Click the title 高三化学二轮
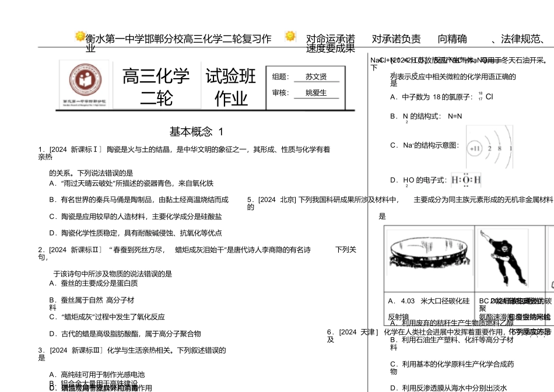The height and width of the screenshot is (392, 554). (156, 87)
